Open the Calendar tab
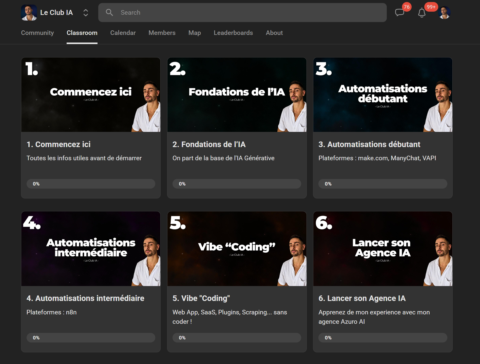The height and width of the screenshot is (364, 480). [x=123, y=33]
